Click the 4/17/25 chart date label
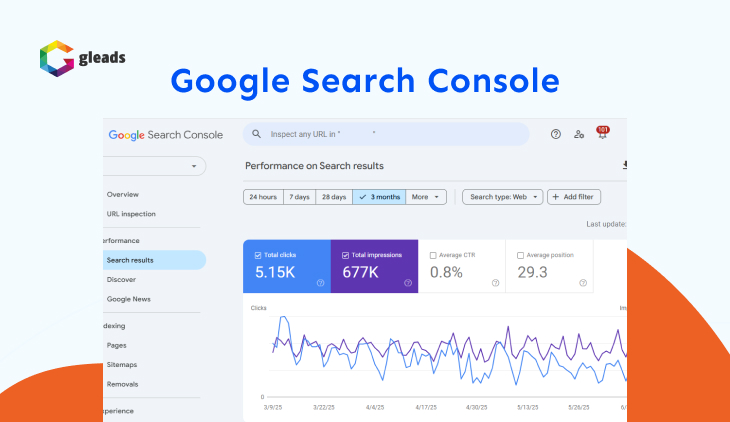 click(x=426, y=408)
